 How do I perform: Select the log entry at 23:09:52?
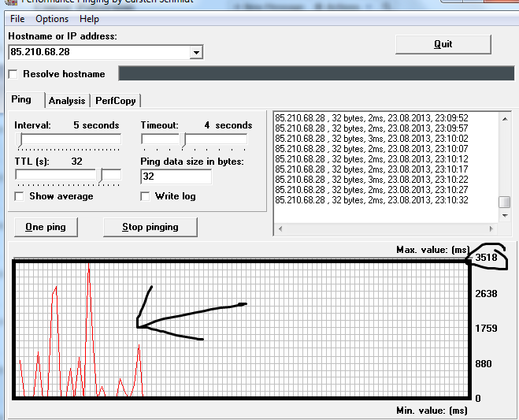pos(372,118)
